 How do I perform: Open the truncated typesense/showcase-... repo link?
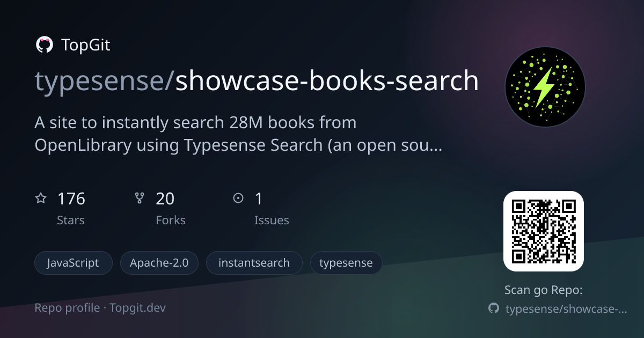[x=566, y=309]
